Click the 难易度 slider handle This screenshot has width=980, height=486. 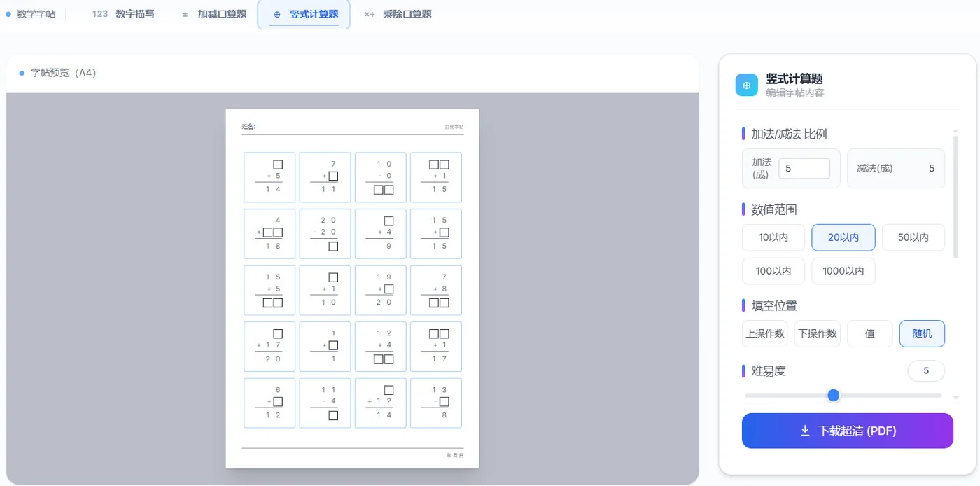(833, 396)
